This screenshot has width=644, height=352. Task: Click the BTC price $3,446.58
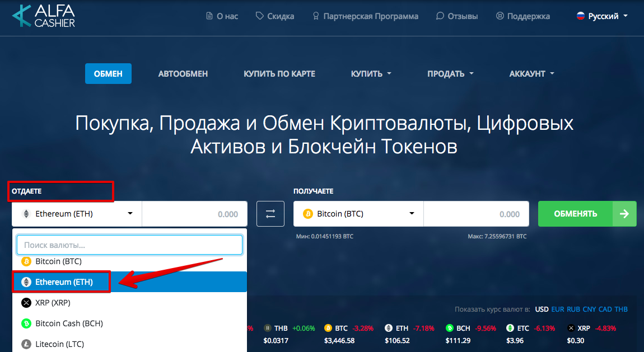[x=339, y=340]
